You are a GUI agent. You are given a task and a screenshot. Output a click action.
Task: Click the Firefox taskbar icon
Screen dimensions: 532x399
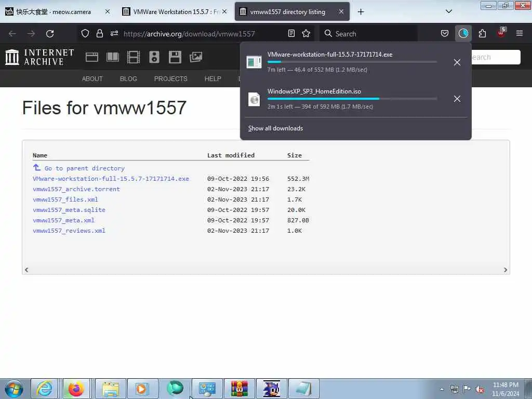pyautogui.click(x=76, y=389)
